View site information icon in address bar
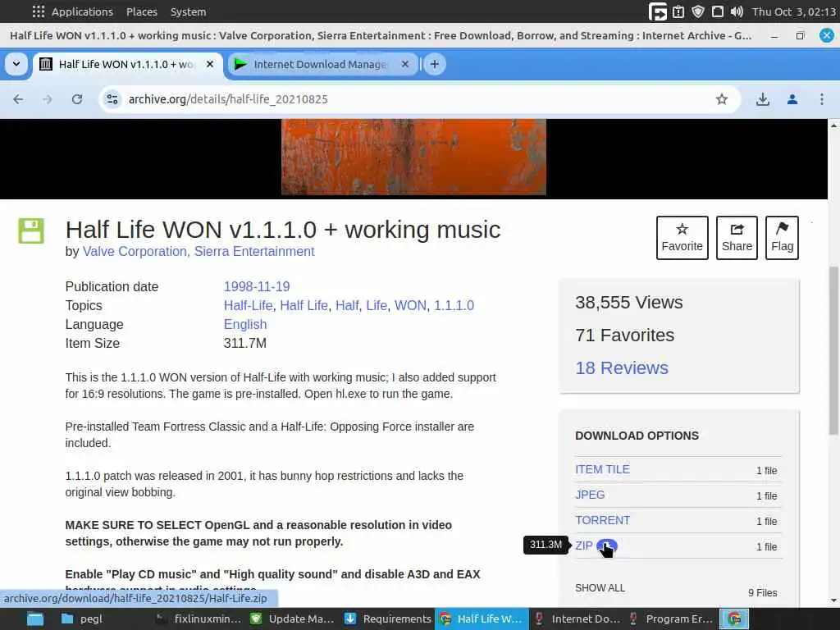Viewport: 840px width, 630px height. [x=112, y=99]
